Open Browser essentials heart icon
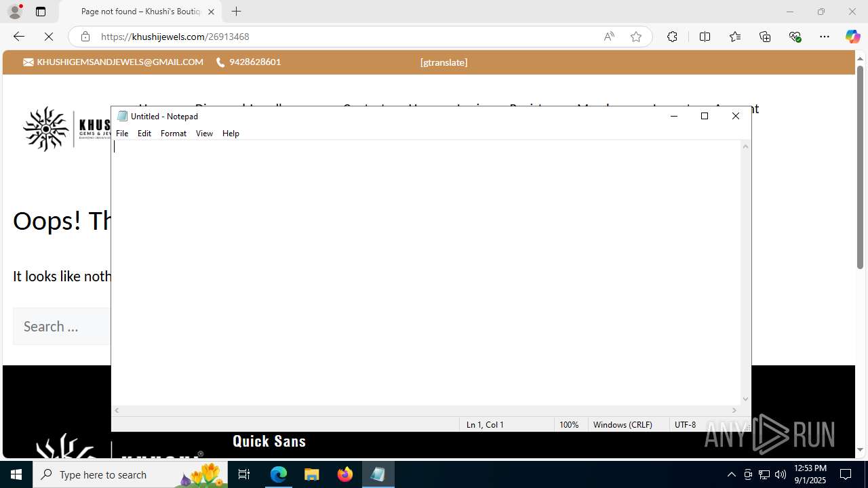 (x=795, y=37)
